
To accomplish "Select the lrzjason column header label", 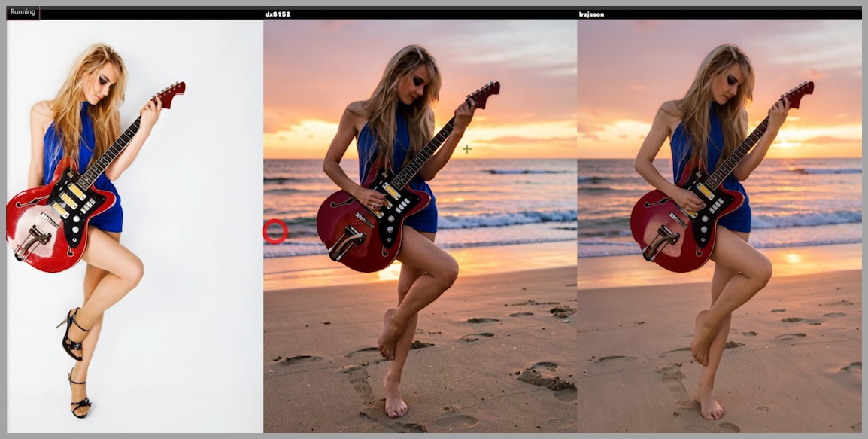I will point(591,14).
